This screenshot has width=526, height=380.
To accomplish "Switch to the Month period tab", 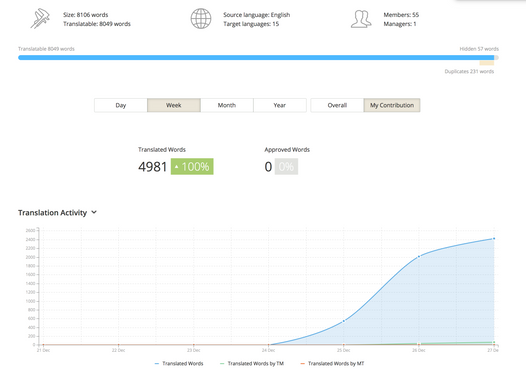I will [227, 105].
